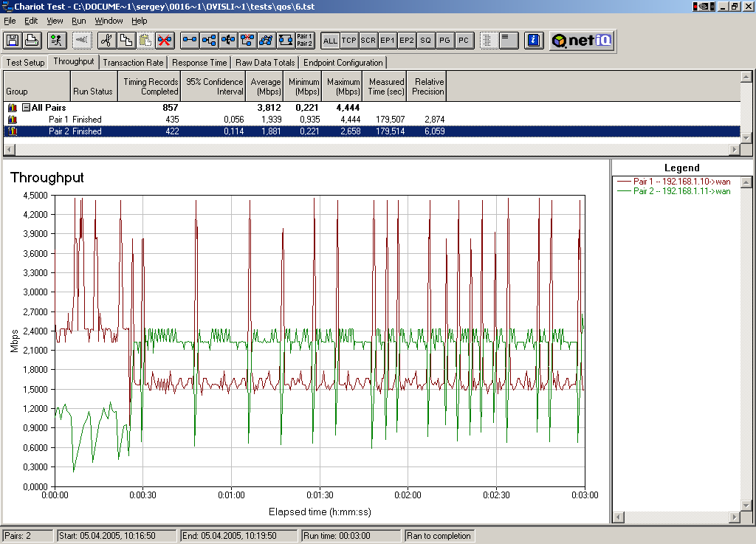The width and height of the screenshot is (756, 544).
Task: Click the NetIQ logo button
Action: point(582,41)
